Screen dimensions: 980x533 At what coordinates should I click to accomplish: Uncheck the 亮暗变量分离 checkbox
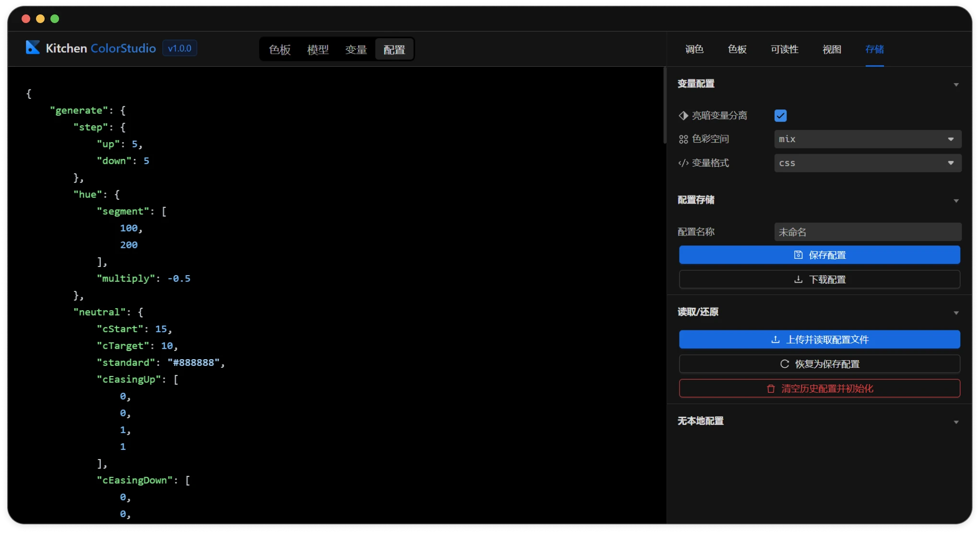(x=780, y=116)
